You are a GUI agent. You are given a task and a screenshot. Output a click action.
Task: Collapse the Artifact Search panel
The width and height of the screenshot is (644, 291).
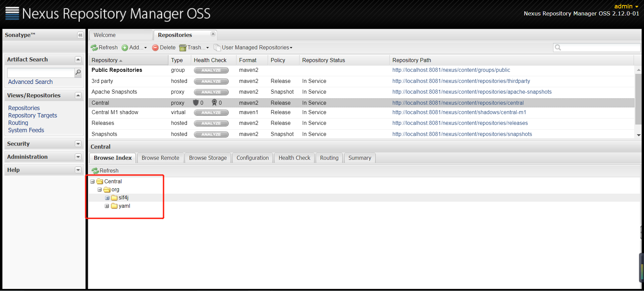coord(78,59)
